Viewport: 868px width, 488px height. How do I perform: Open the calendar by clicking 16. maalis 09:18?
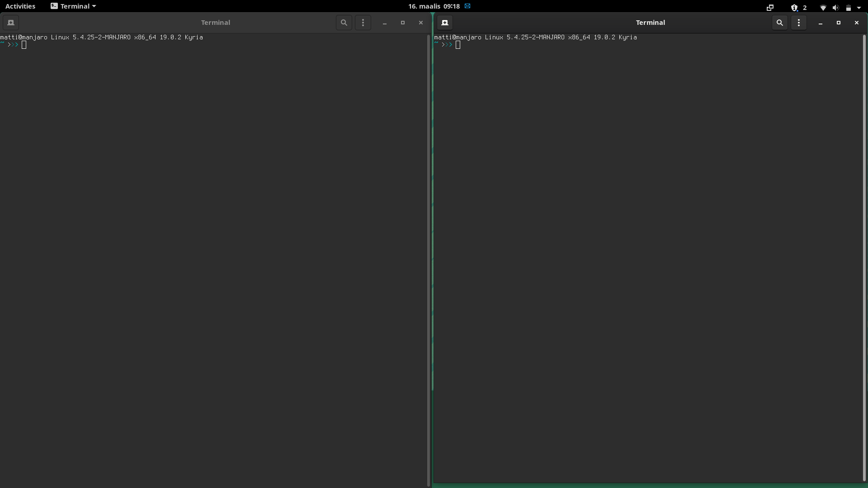[433, 6]
